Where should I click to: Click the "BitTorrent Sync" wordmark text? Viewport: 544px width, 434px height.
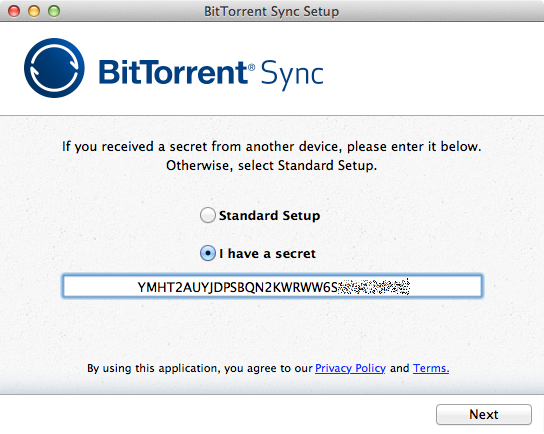pyautogui.click(x=211, y=74)
